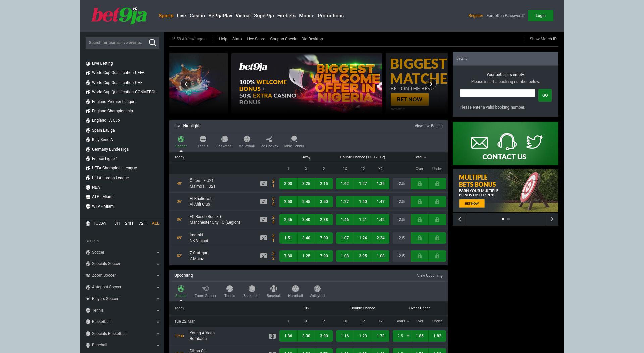644x353 pixels.
Task: Click the bet9ja logo
Action: point(119,16)
